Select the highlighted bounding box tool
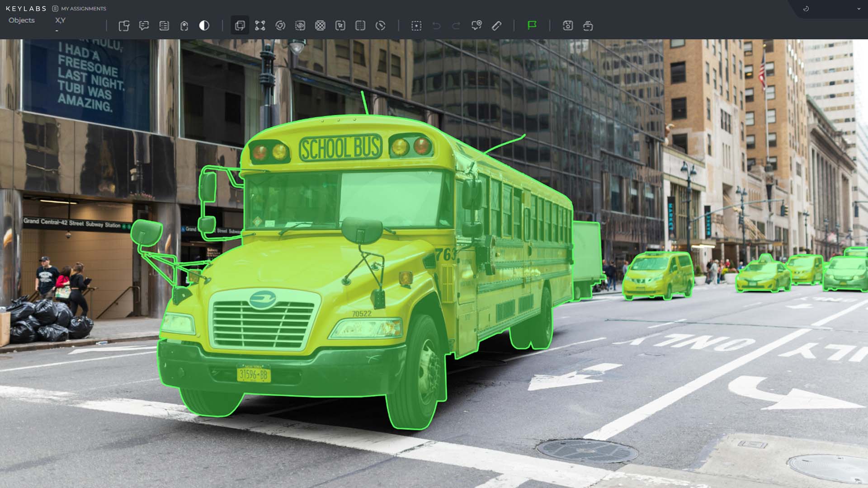868x488 pixels. pos(240,26)
